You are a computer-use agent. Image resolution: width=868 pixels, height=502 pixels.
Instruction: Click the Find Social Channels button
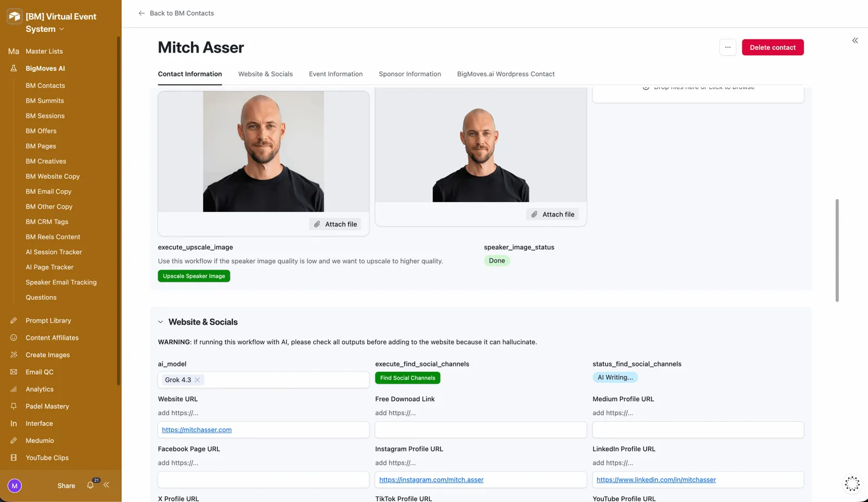(x=407, y=378)
